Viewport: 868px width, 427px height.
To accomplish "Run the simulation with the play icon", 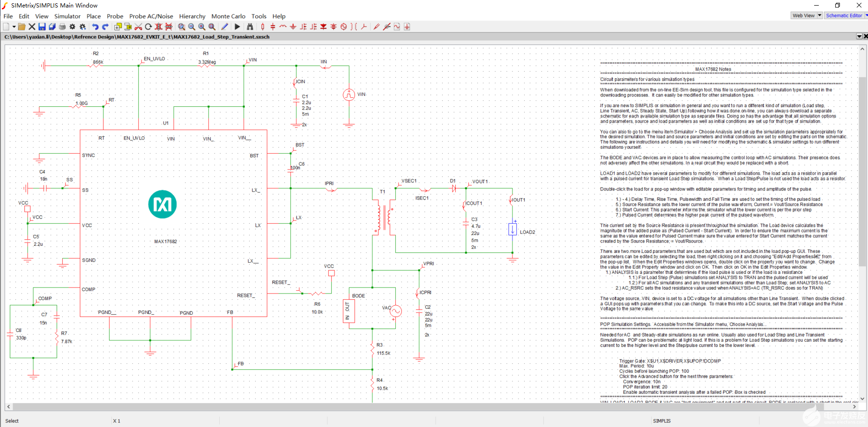I will click(237, 27).
